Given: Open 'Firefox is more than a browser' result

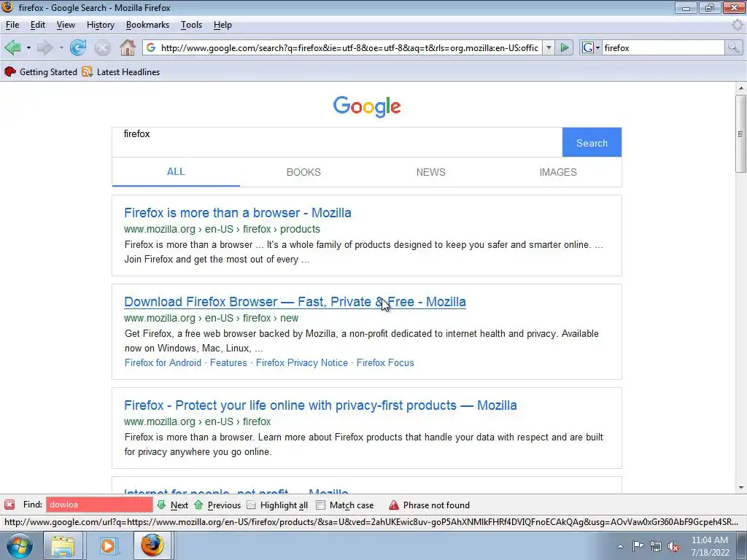Looking at the screenshot, I should pos(238,213).
